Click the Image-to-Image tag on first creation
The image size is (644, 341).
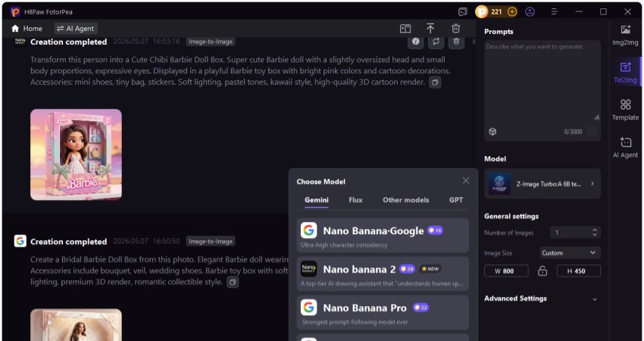click(211, 42)
